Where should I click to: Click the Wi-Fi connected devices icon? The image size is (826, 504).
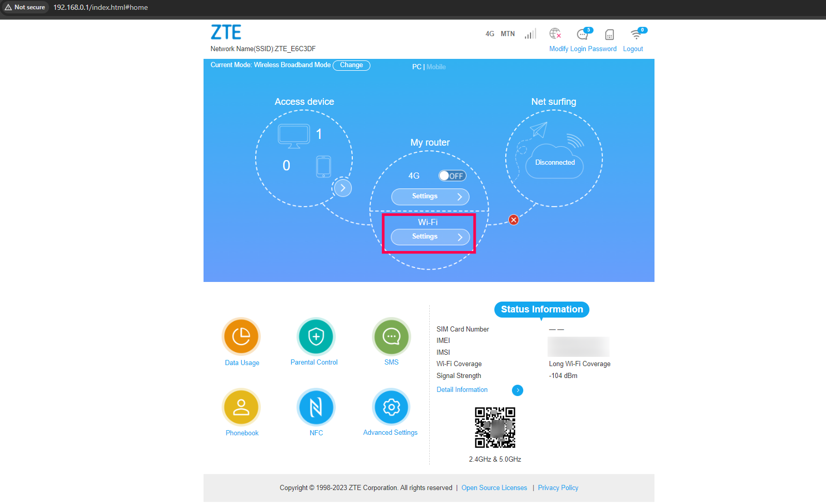click(x=636, y=34)
